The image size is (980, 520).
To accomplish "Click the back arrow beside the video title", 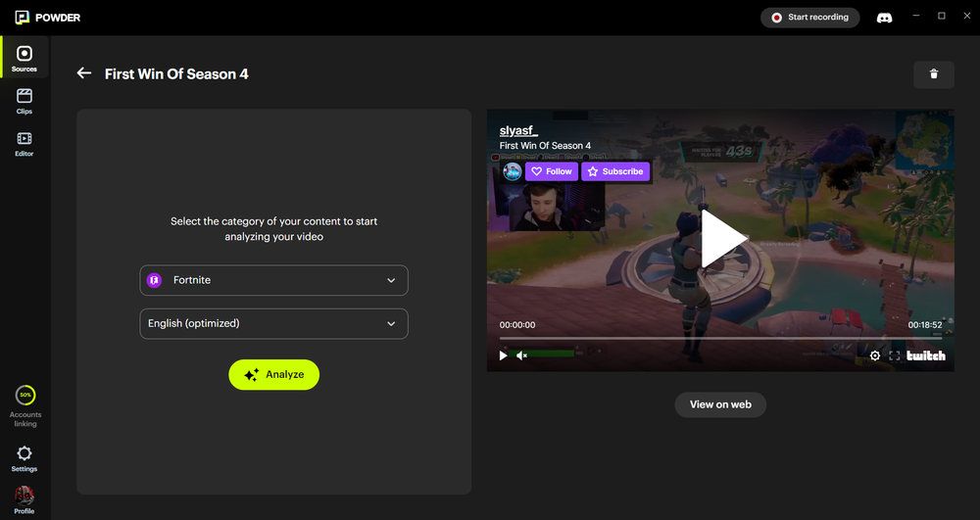I will click(84, 73).
